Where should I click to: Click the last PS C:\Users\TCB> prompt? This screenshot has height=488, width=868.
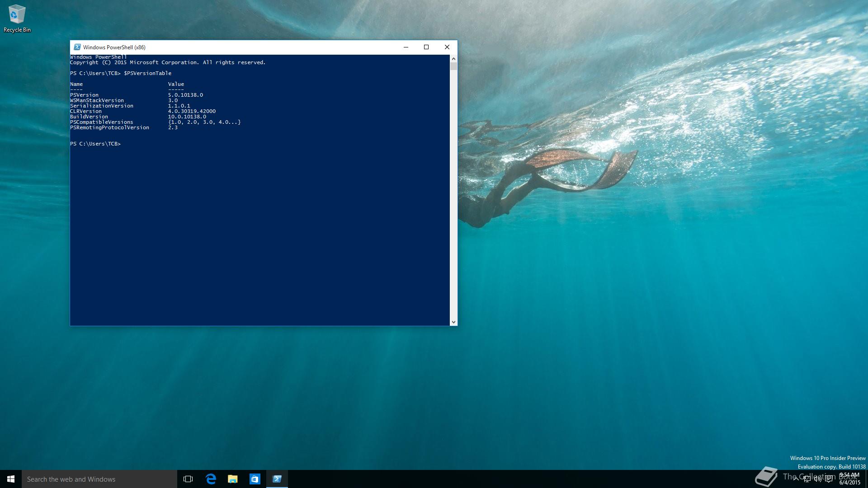click(x=95, y=144)
